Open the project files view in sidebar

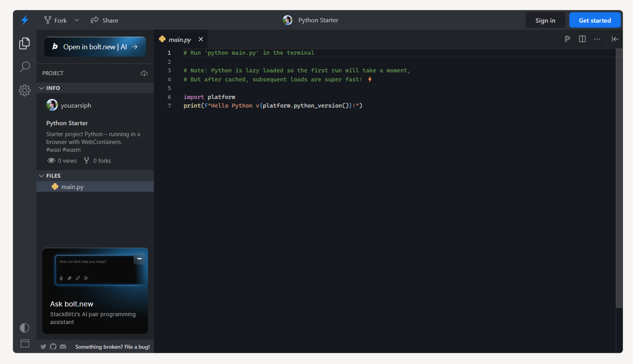(x=25, y=43)
